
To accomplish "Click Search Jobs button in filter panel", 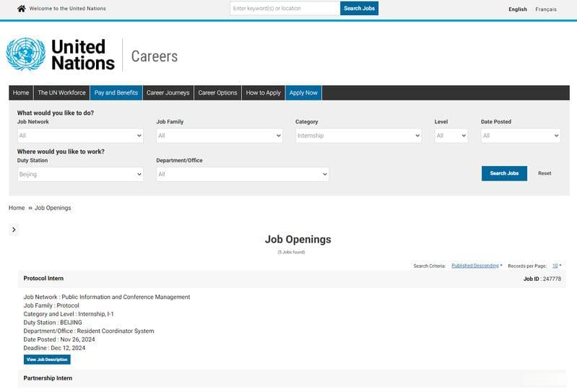I will pyautogui.click(x=504, y=173).
